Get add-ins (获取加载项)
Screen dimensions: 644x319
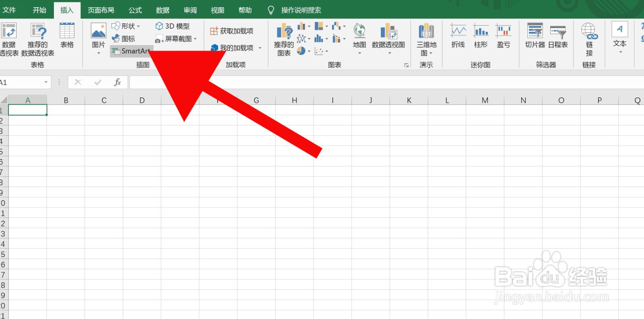232,31
